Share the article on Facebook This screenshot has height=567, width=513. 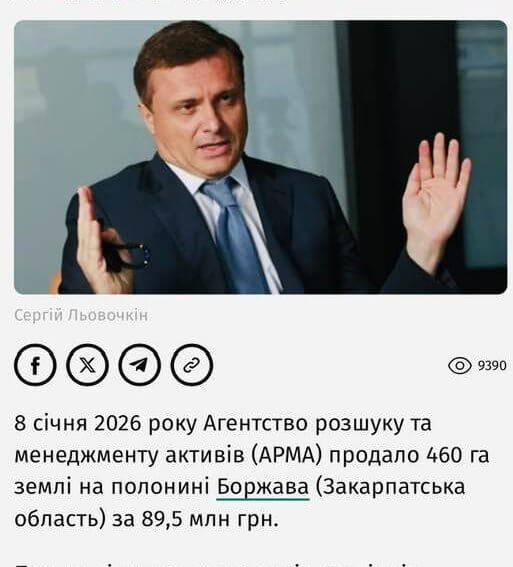click(35, 365)
